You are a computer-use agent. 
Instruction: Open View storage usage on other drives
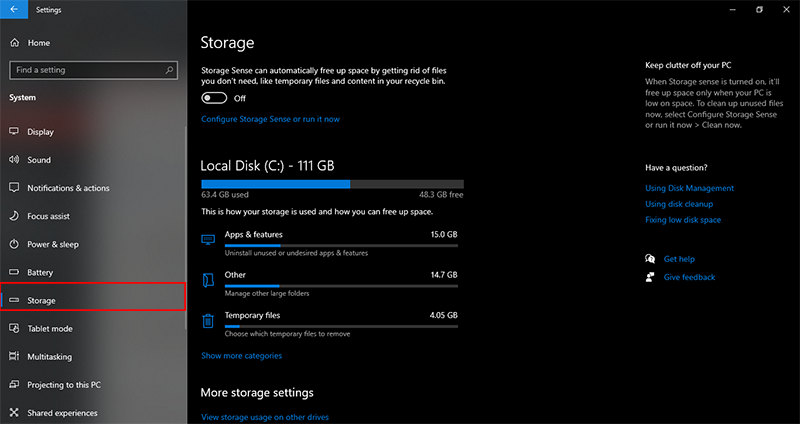(265, 417)
